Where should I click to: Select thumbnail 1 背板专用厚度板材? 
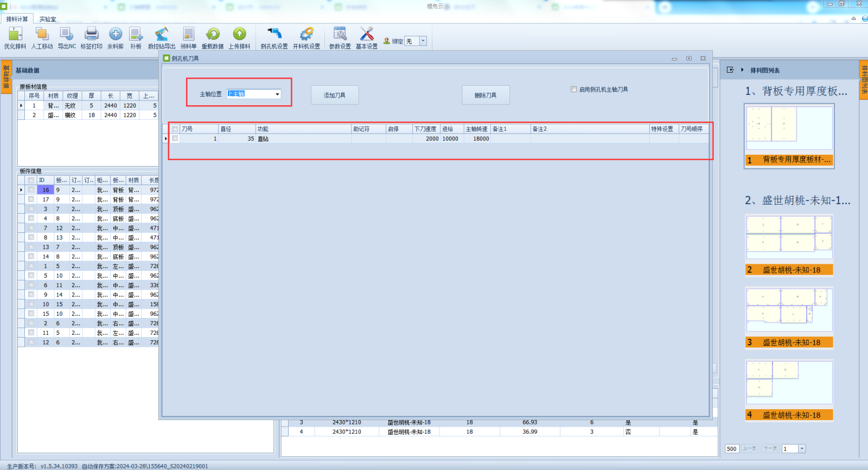tap(789, 136)
